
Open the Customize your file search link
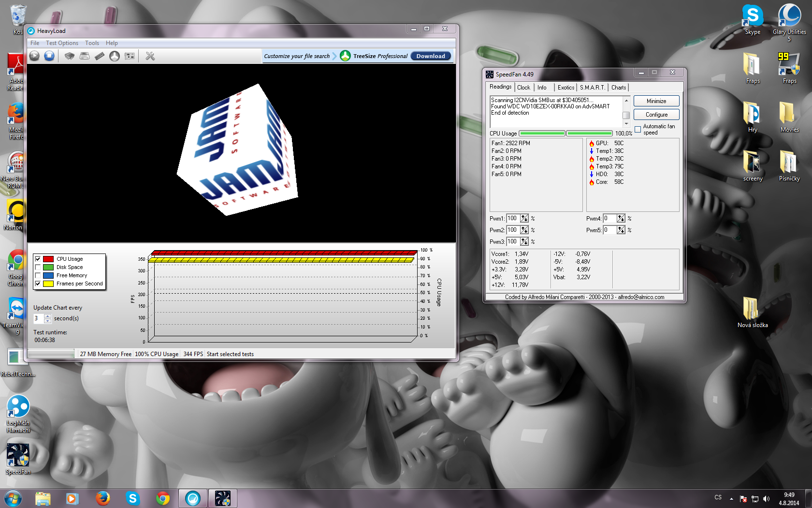coord(297,56)
